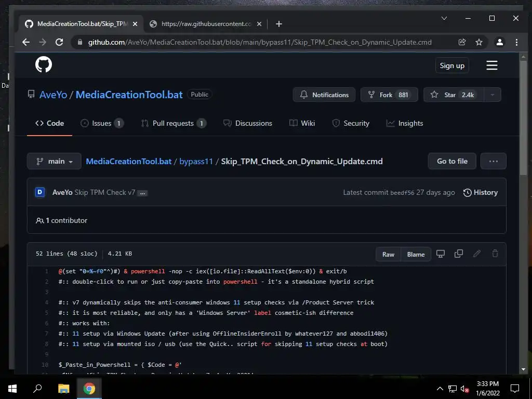Open the Pull requests tab
The height and width of the screenshot is (399, 532).
[x=174, y=123]
